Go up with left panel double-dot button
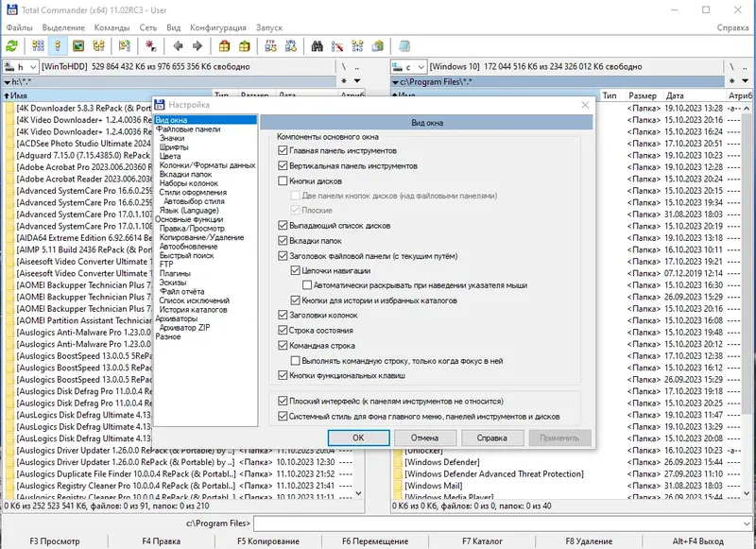This screenshot has height=549, width=756. click(x=357, y=66)
